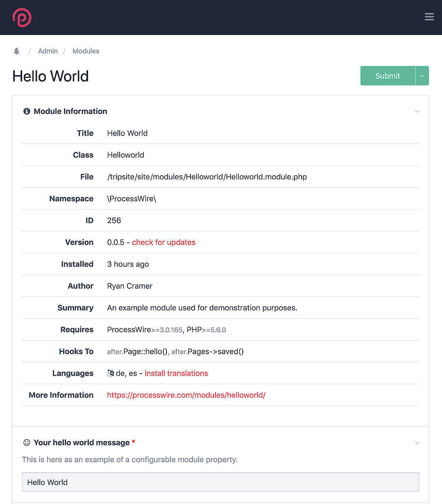This screenshot has height=504, width=442.
Task: Click the ProcessWire>=3.0.165 requirement
Action: coord(145,330)
